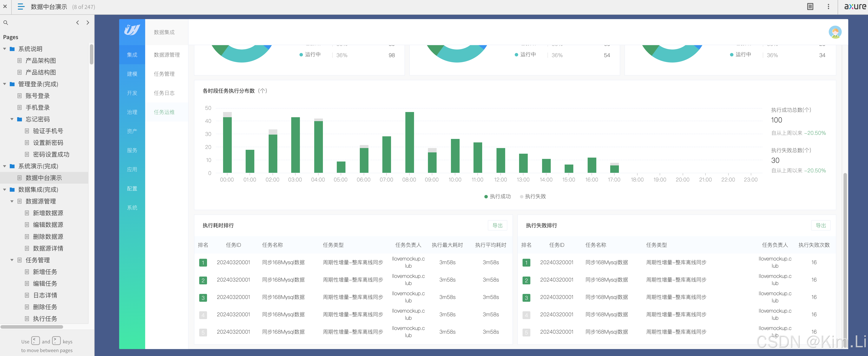Select the 数据中台演示 page in tree
Image resolution: width=868 pixels, height=356 pixels.
44,178
